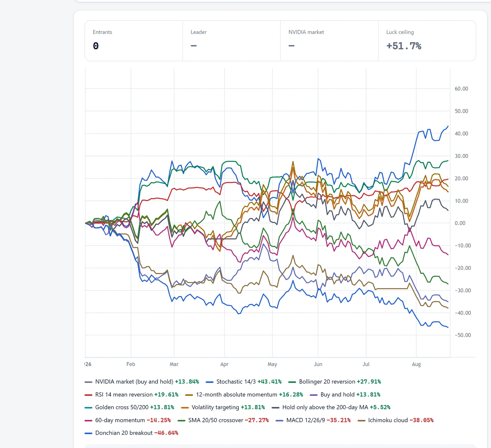491x448 pixels.
Task: Hide the SMA 20/50 crossover series
Action: click(x=223, y=420)
